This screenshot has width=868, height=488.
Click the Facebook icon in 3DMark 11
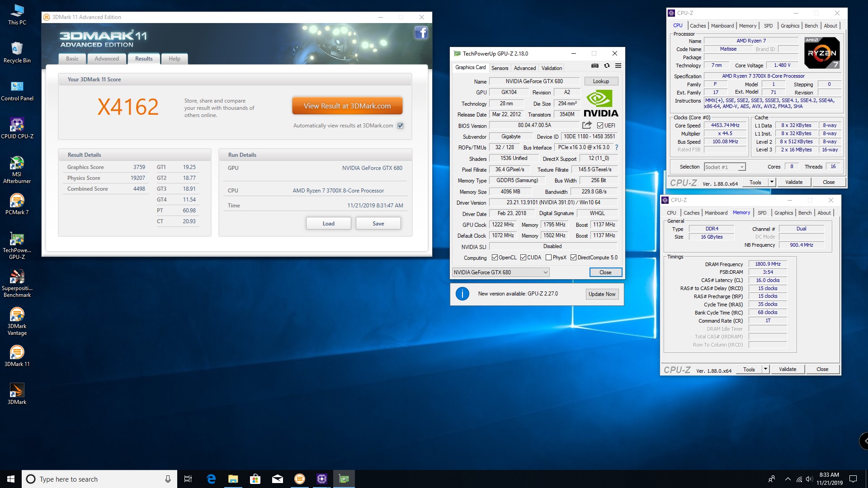coord(421,33)
